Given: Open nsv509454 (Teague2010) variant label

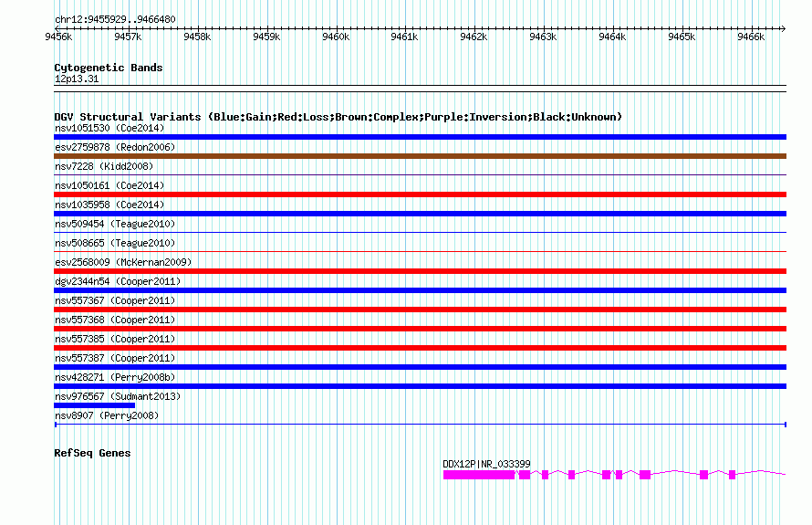Looking at the screenshot, I should 115,224.
